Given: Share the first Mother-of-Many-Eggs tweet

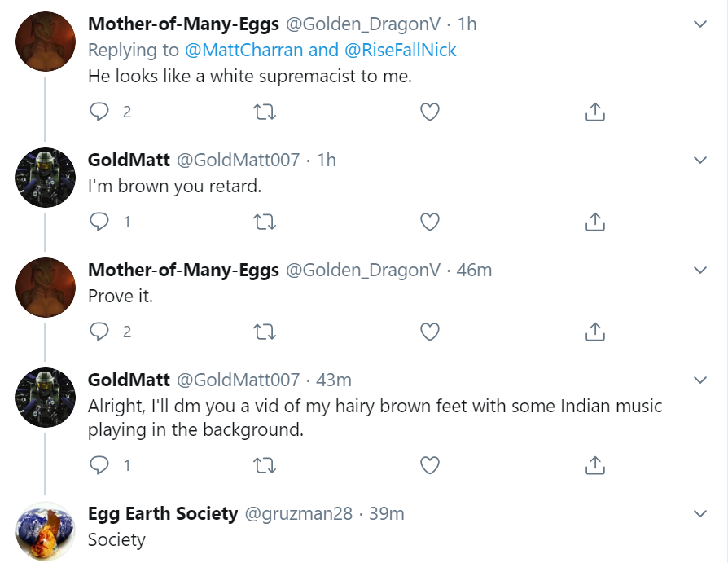Looking at the screenshot, I should (594, 112).
